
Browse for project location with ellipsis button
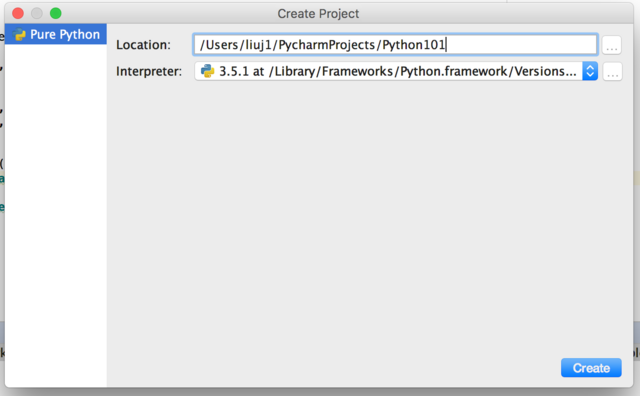(x=611, y=45)
